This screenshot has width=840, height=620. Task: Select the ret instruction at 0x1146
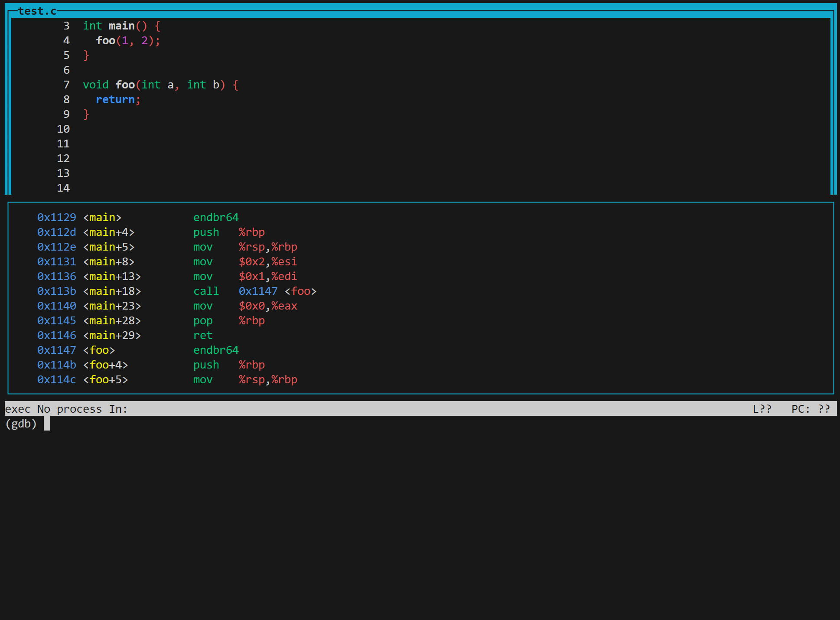coord(202,335)
